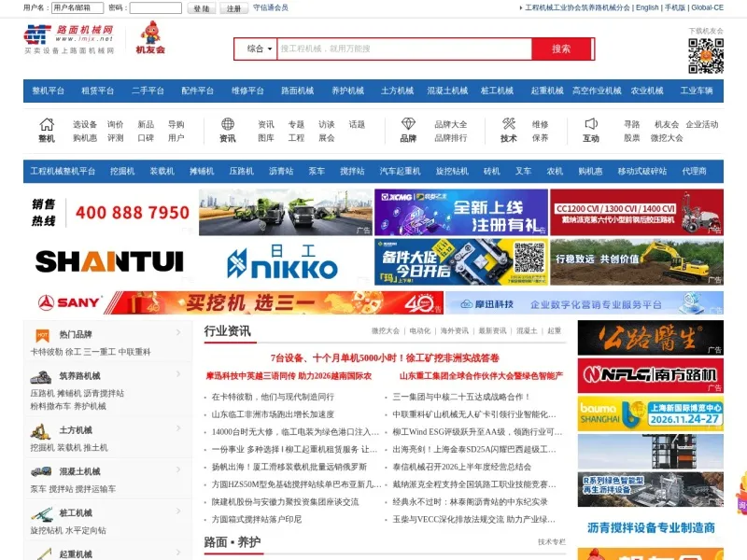Click the 资讯 globe icon
The width and height of the screenshot is (747, 560).
pos(228,124)
